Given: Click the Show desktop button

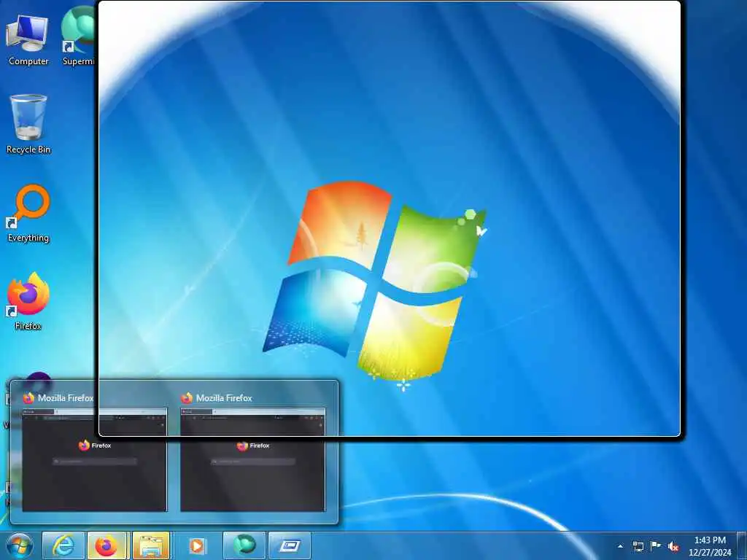Looking at the screenshot, I should (742, 545).
